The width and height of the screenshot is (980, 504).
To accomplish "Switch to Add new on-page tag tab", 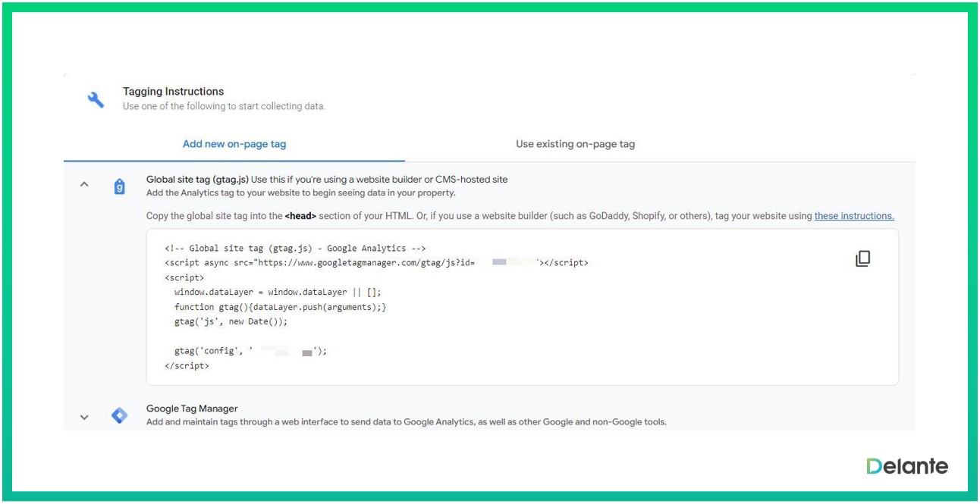I will [x=234, y=144].
